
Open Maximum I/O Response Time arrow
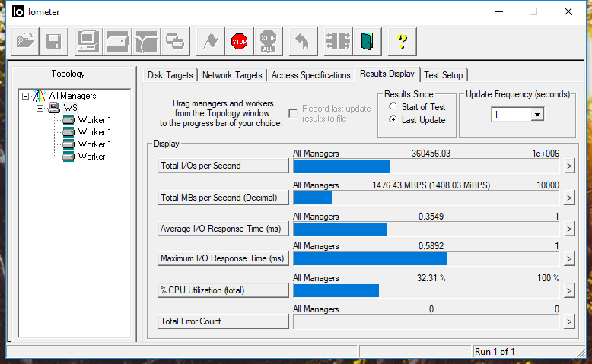569,259
